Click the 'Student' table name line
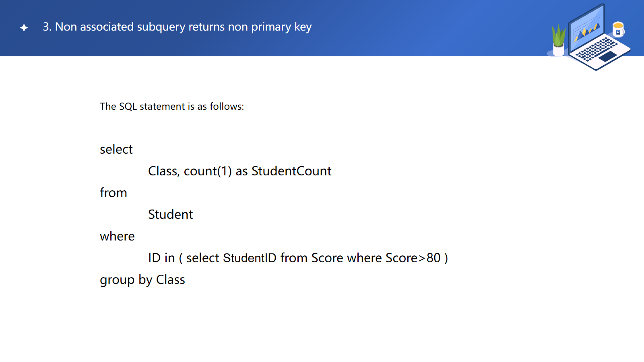Viewport: 644px width, 362px height. pyautogui.click(x=171, y=215)
